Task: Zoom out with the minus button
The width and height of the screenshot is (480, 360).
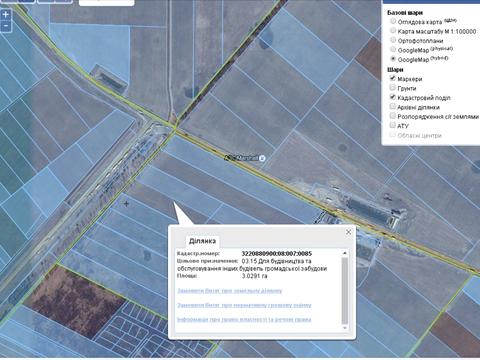Action: pyautogui.click(x=6, y=26)
